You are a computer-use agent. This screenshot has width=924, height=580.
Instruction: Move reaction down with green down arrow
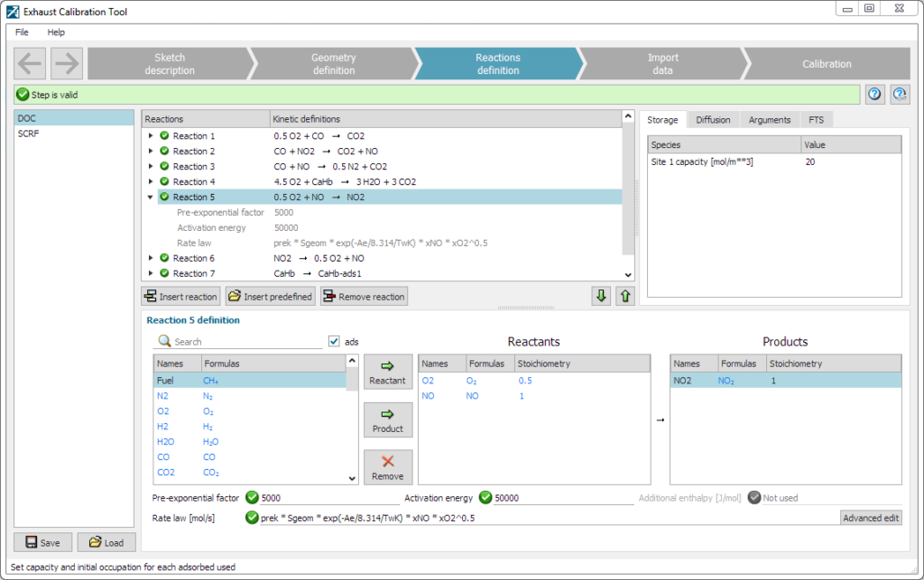(x=601, y=296)
